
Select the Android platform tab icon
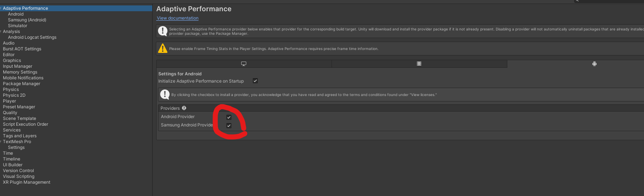tap(594, 64)
